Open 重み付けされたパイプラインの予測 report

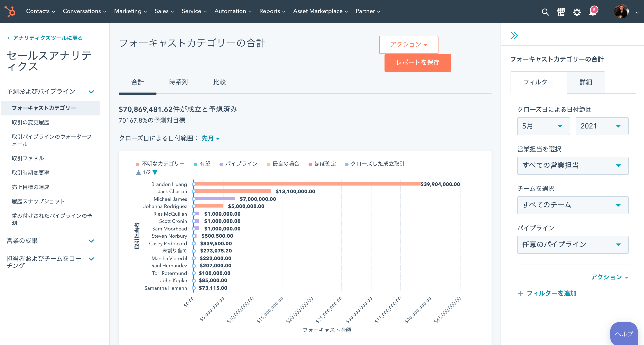point(52,219)
